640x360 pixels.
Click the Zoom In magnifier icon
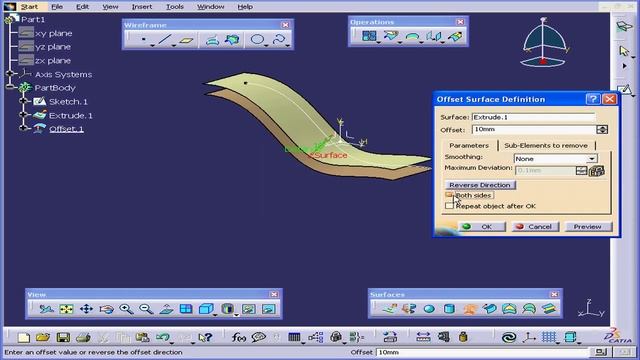(x=126, y=309)
